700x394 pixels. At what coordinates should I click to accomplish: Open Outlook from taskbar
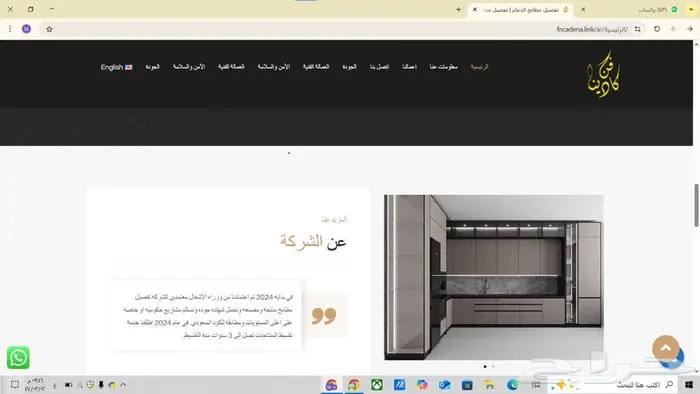point(444,385)
